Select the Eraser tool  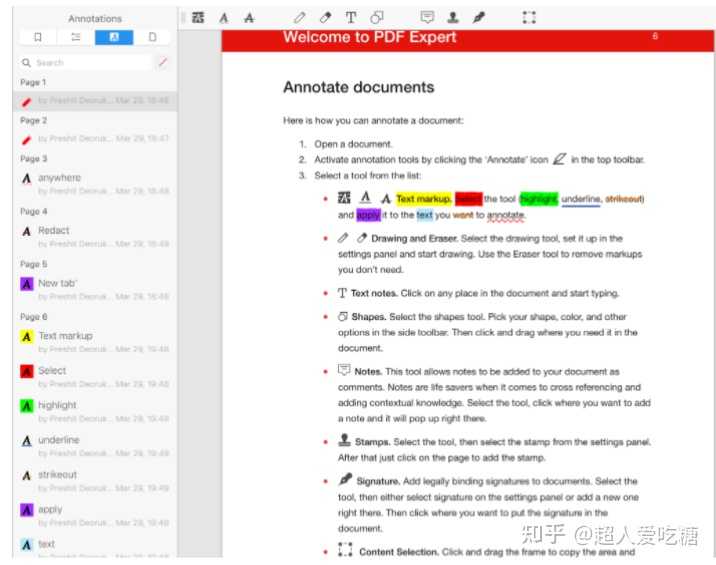325,18
